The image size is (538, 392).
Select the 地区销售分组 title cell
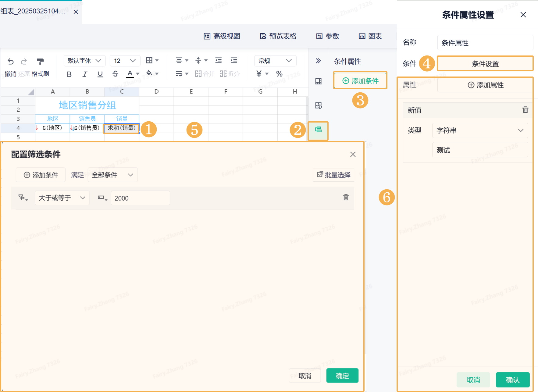[x=87, y=105]
